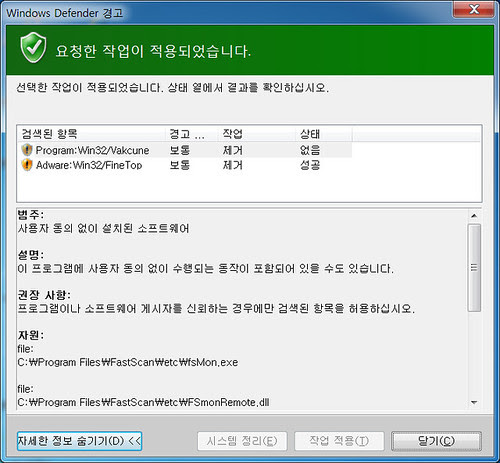Click the 제거 action for Vakcune
The image size is (500, 463).
(233, 150)
